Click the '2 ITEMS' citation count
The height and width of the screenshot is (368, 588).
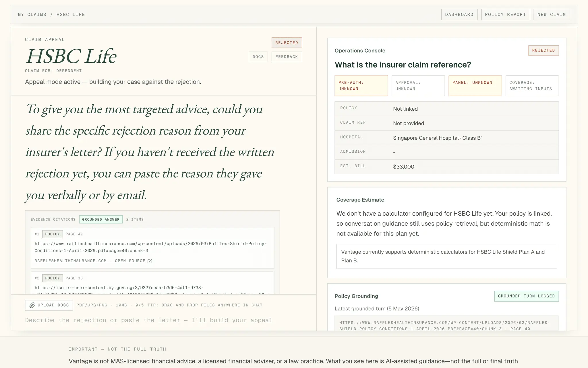pyautogui.click(x=135, y=219)
